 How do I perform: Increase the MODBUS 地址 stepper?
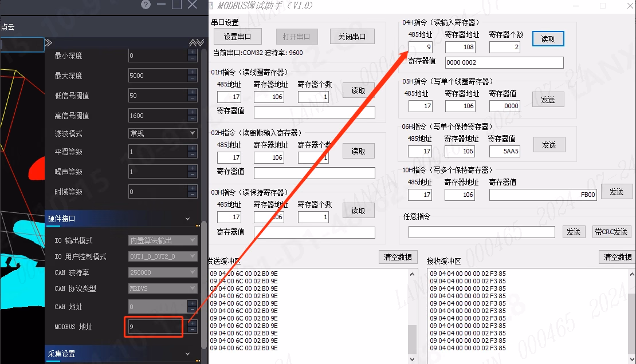pos(193,323)
